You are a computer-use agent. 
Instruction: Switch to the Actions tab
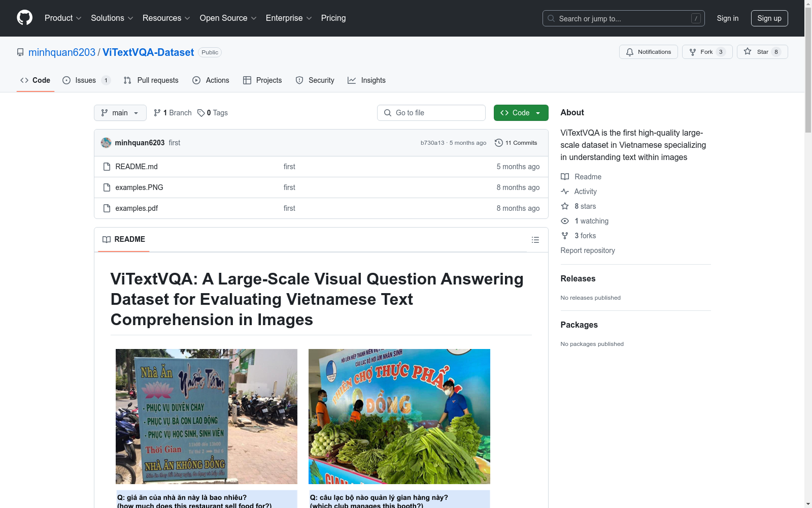coord(211,80)
